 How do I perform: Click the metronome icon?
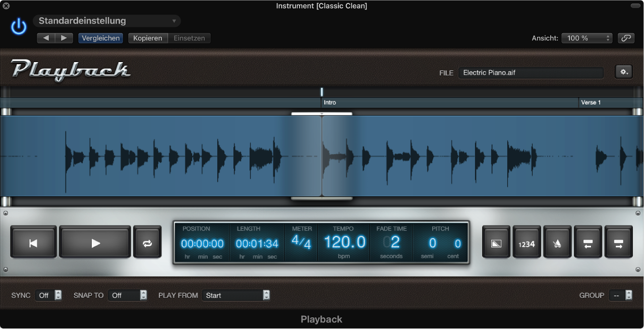tap(557, 243)
